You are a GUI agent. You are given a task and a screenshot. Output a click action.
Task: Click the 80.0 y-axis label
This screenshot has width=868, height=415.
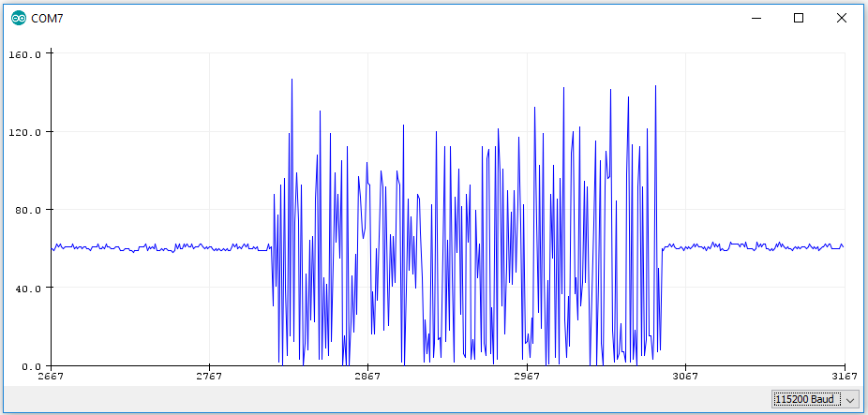pos(28,210)
